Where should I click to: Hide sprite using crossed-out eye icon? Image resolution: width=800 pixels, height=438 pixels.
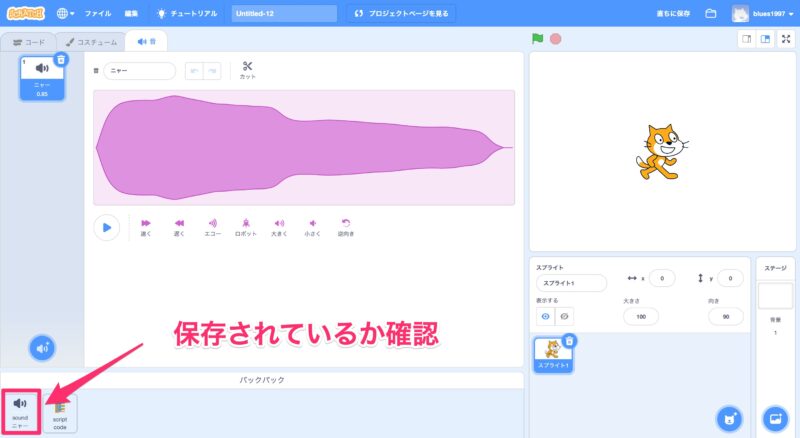pos(564,316)
